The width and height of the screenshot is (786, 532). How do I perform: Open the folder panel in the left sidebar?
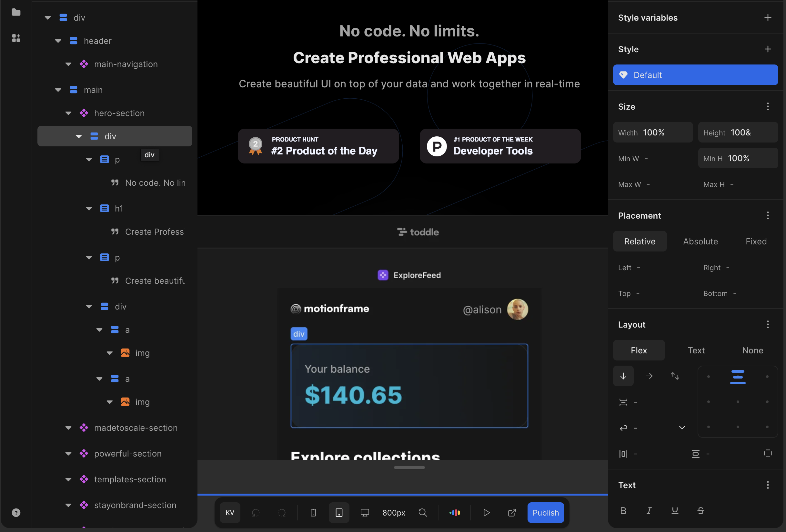[x=16, y=13]
